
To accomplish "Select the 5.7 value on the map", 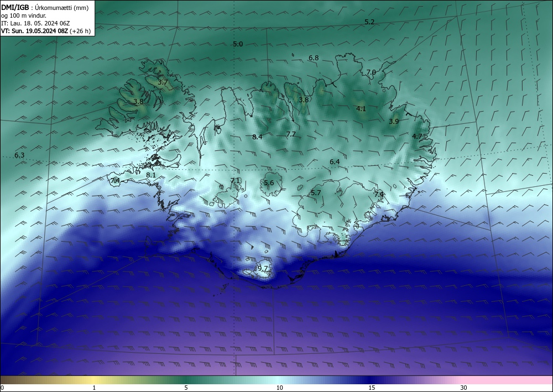I will 316,192.
